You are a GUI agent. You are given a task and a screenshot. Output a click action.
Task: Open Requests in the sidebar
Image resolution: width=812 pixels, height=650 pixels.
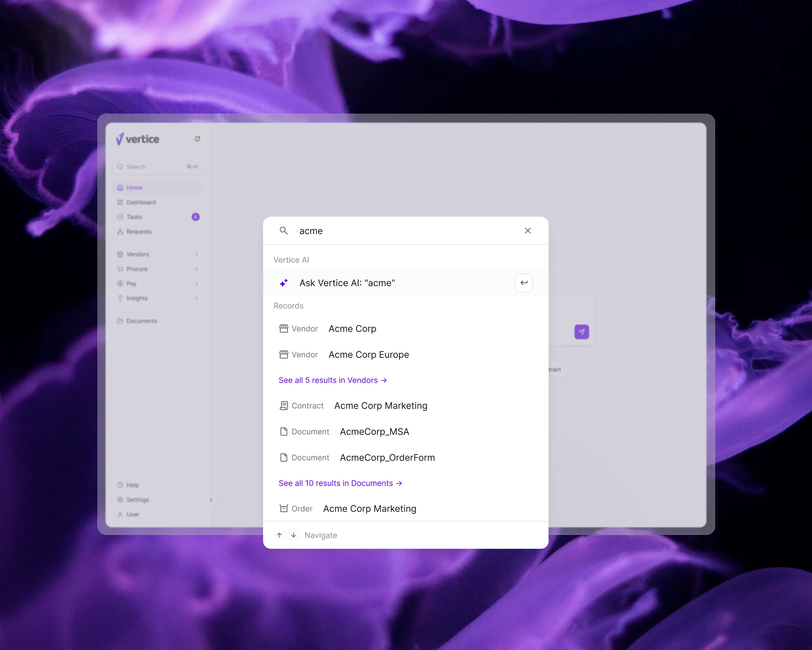(158, 231)
